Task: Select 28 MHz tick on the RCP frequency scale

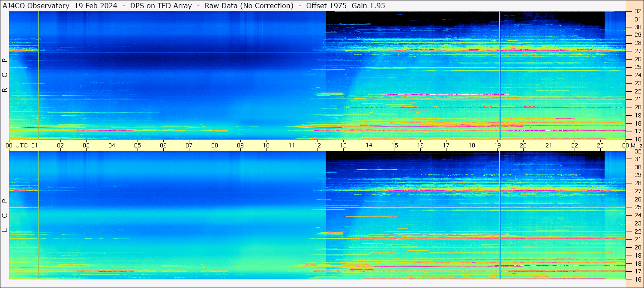Action: pos(637,43)
